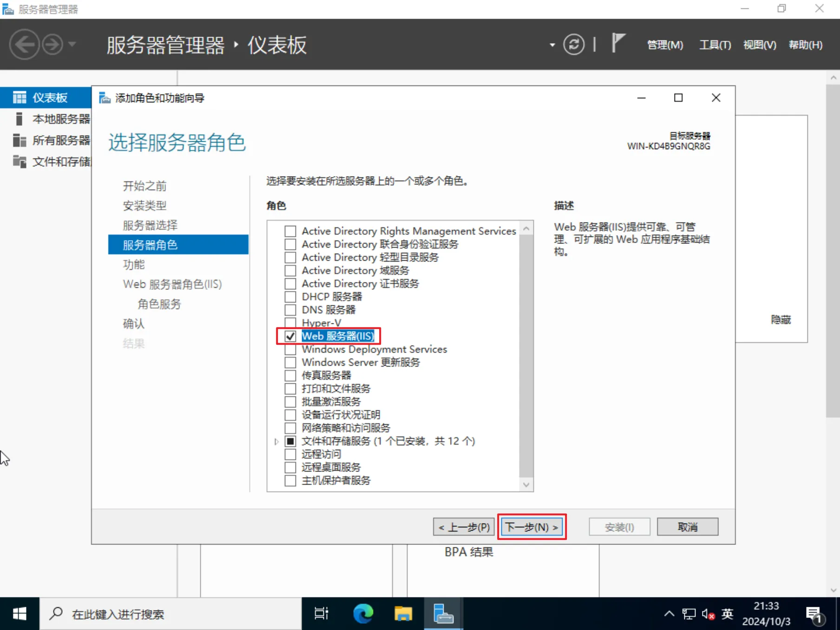This screenshot has width=840, height=630.
Task: Go to 角色服务 wizard step
Action: click(x=159, y=304)
